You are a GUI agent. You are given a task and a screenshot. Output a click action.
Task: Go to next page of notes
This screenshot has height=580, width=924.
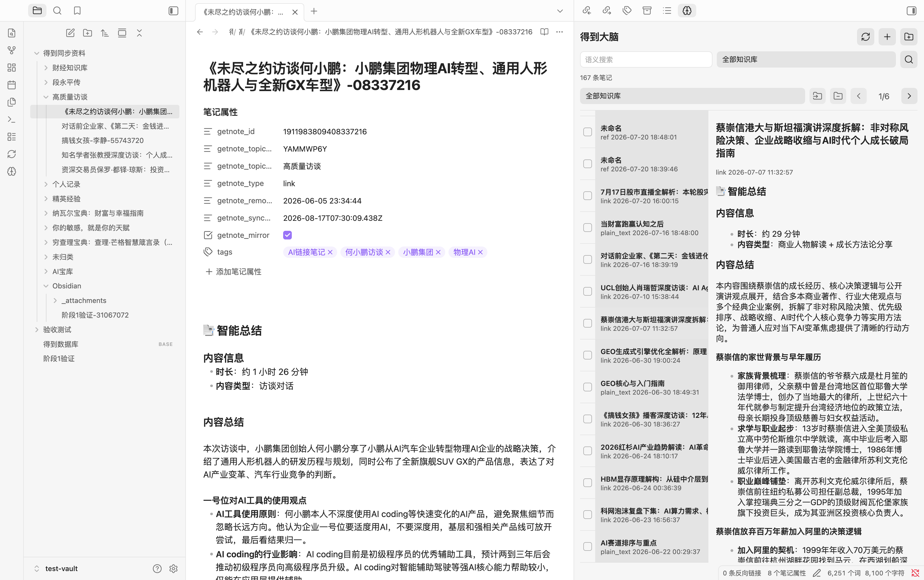[x=909, y=96]
